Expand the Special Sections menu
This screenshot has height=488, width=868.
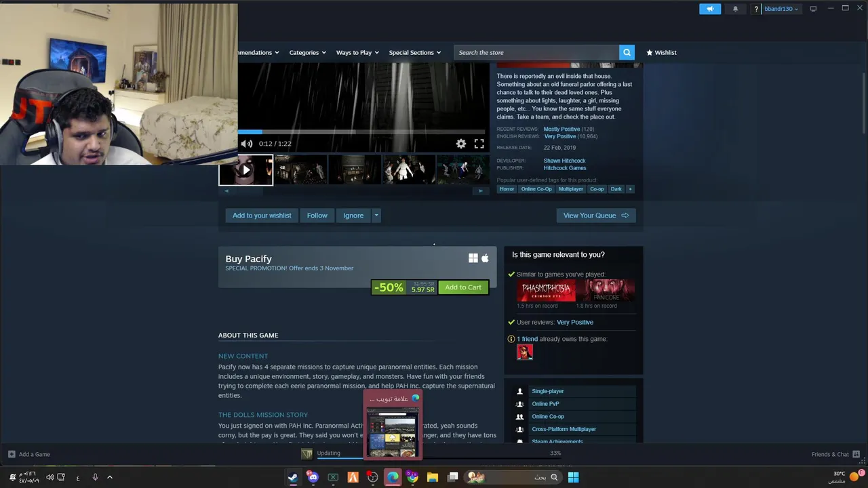tap(414, 52)
